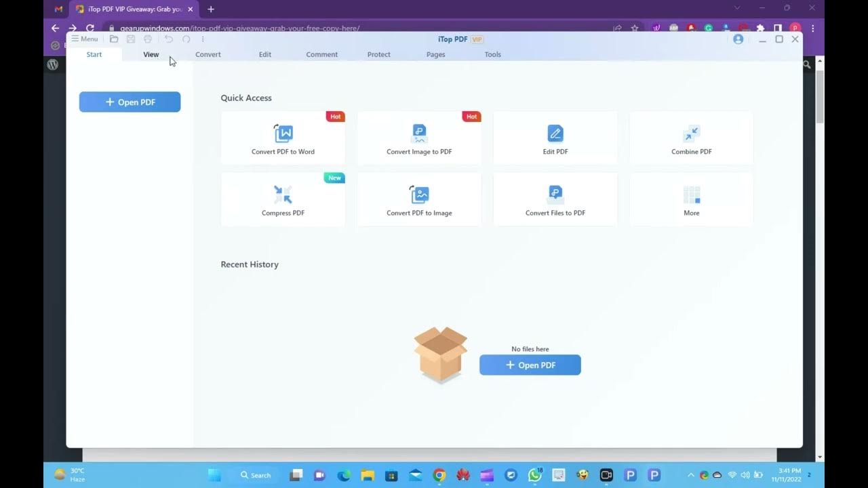The height and width of the screenshot is (488, 868).
Task: Click the Chrome back arrow
Action: 56,28
